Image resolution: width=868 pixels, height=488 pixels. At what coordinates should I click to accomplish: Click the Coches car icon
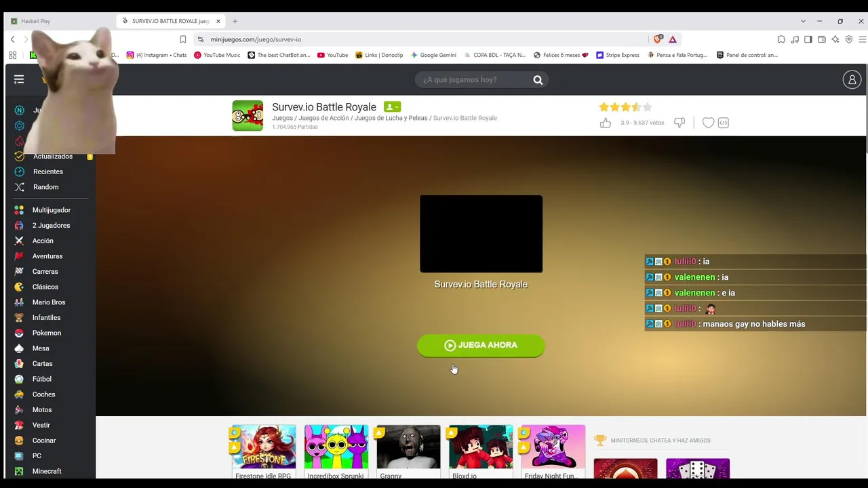pyautogui.click(x=19, y=394)
